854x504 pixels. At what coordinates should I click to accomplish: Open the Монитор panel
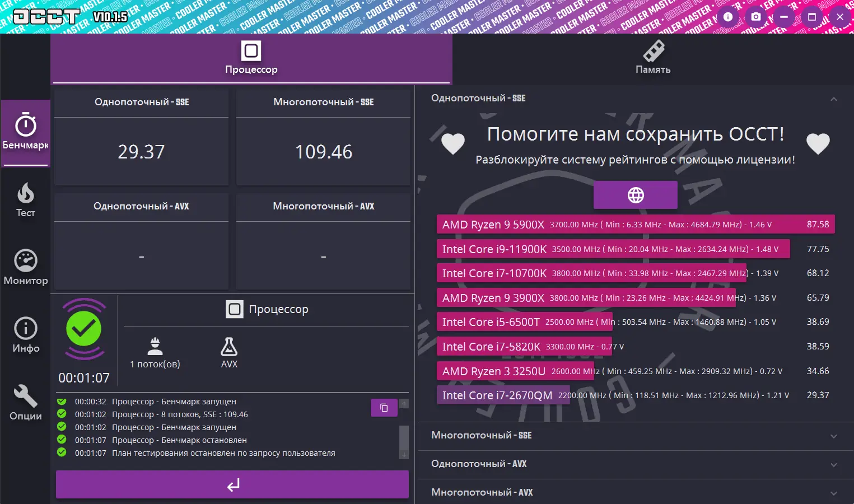tap(26, 267)
